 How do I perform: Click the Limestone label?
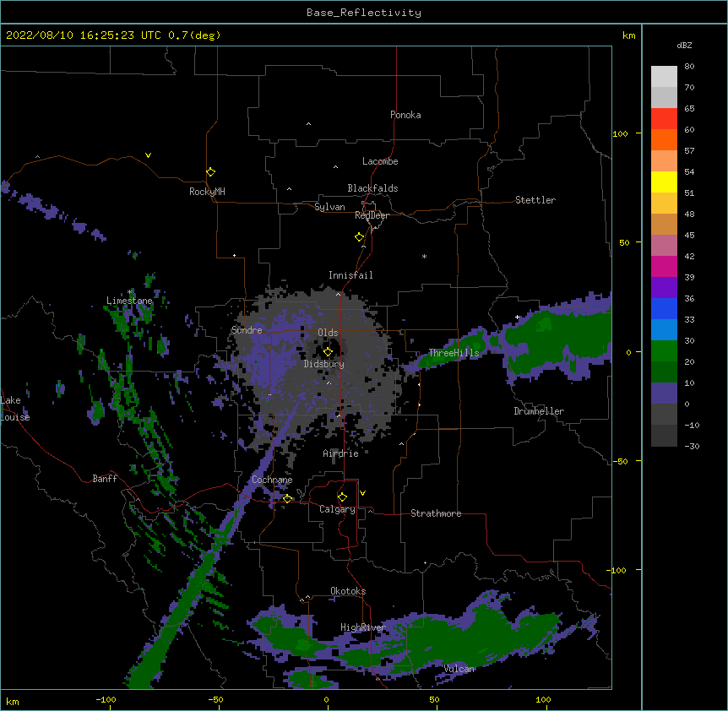129,301
